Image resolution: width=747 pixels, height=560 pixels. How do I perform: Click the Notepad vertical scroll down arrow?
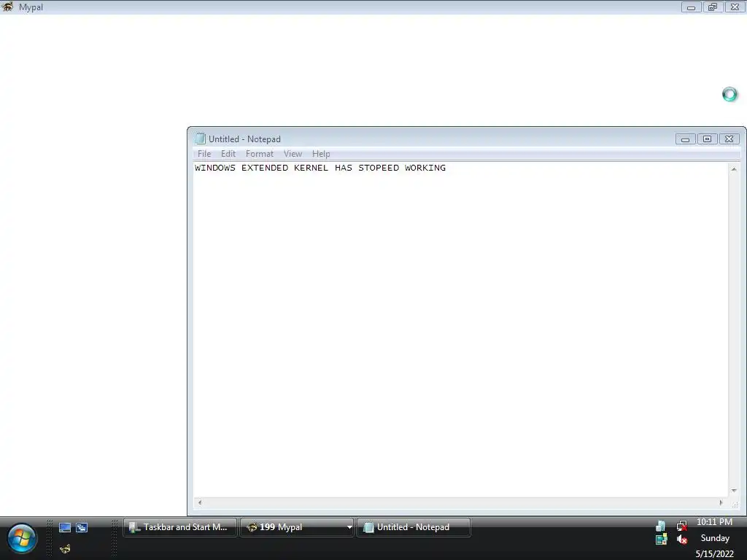click(x=734, y=491)
